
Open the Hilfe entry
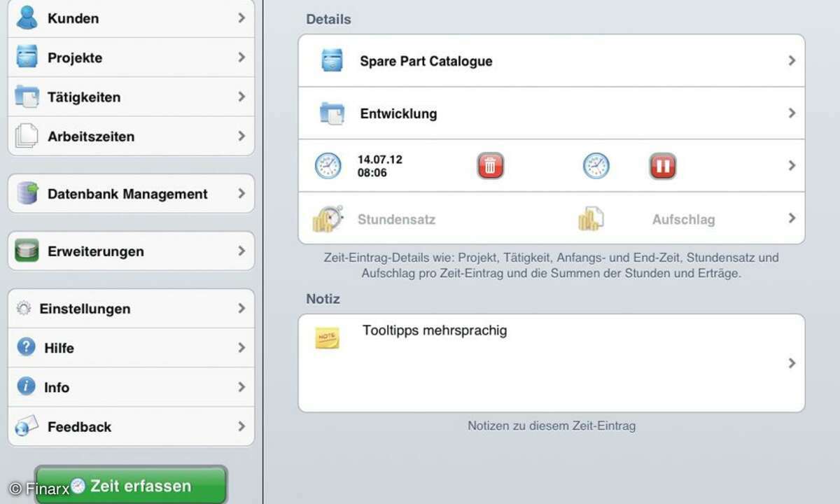click(131, 348)
